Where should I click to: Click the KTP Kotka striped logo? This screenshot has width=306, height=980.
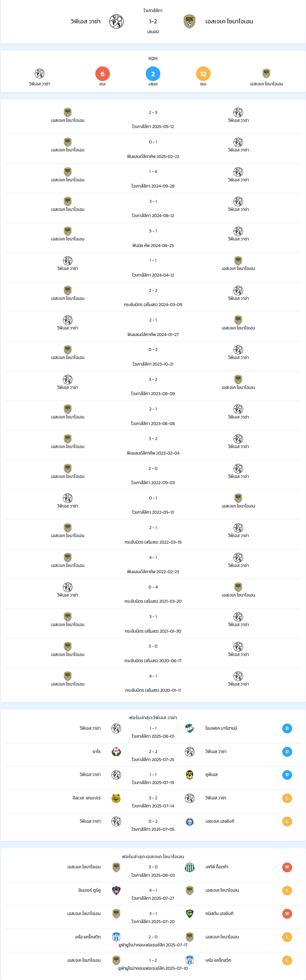click(190, 867)
